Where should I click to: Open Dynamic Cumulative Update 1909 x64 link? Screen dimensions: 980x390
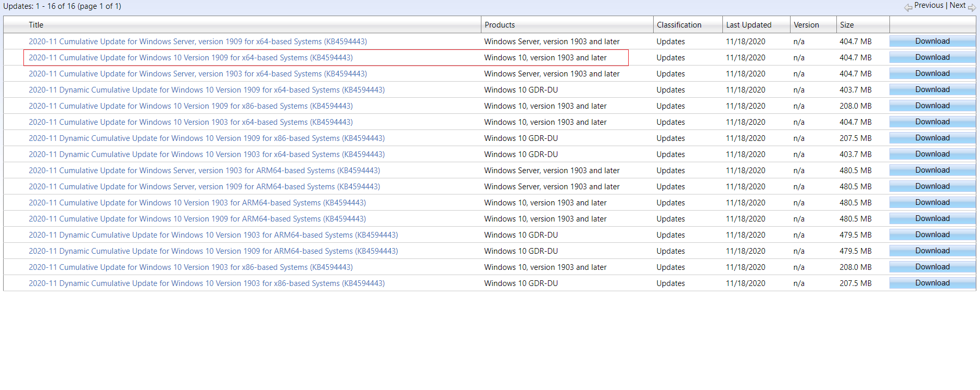coord(207,90)
